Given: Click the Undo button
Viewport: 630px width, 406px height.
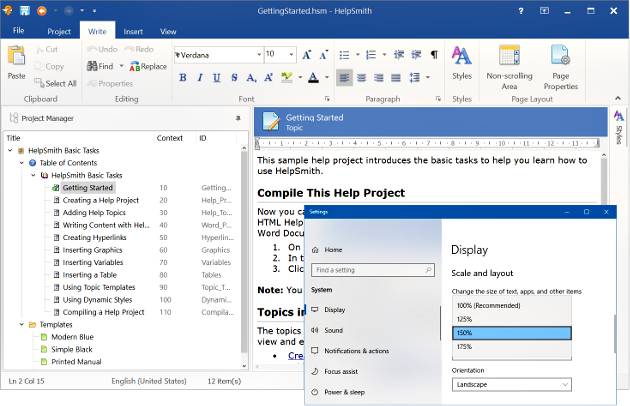Looking at the screenshot, I should pos(102,49).
